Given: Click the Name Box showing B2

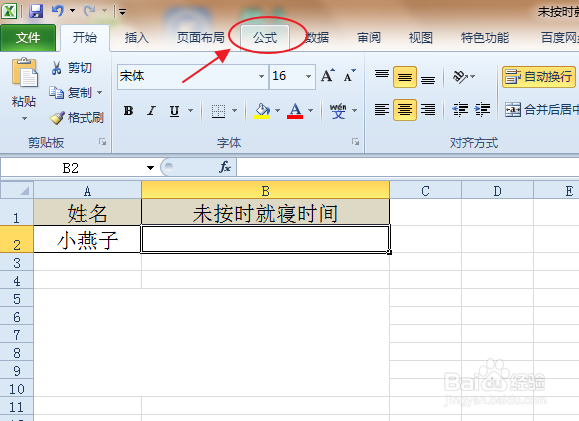Looking at the screenshot, I should point(71,168).
